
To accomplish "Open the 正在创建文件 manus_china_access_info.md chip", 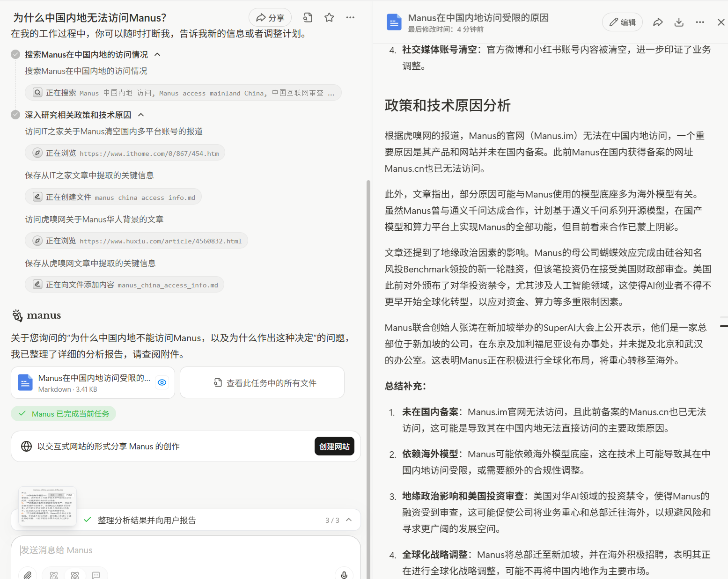I will pyautogui.click(x=113, y=197).
